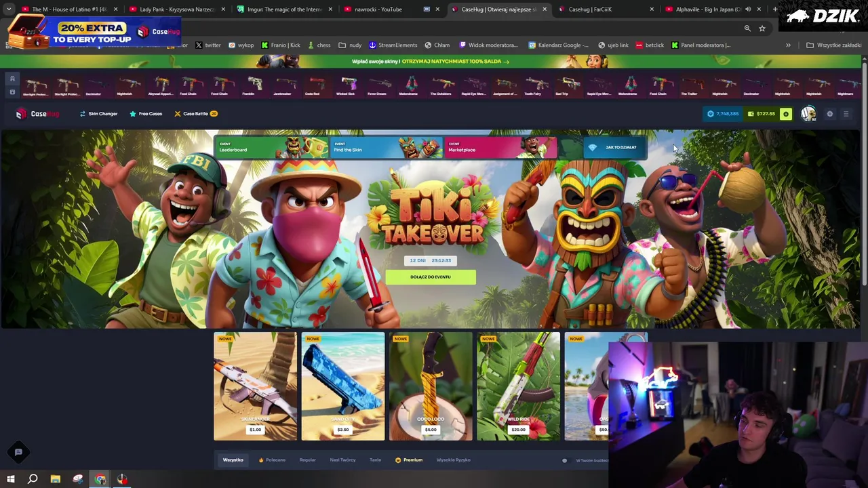Viewport: 868px width, 488px height.
Task: Click the zoom magnifier icon in address bar
Action: coord(747,28)
